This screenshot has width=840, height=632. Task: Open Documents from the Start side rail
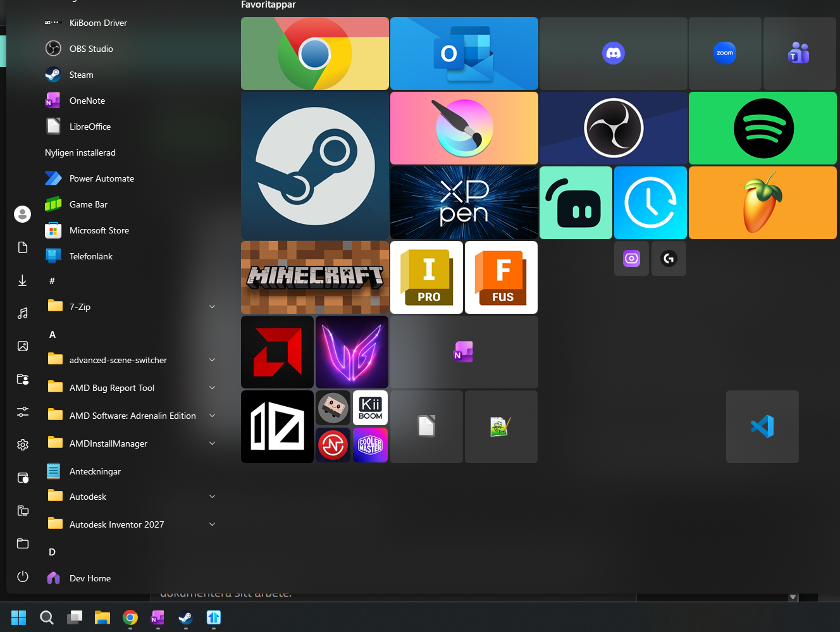click(x=23, y=247)
